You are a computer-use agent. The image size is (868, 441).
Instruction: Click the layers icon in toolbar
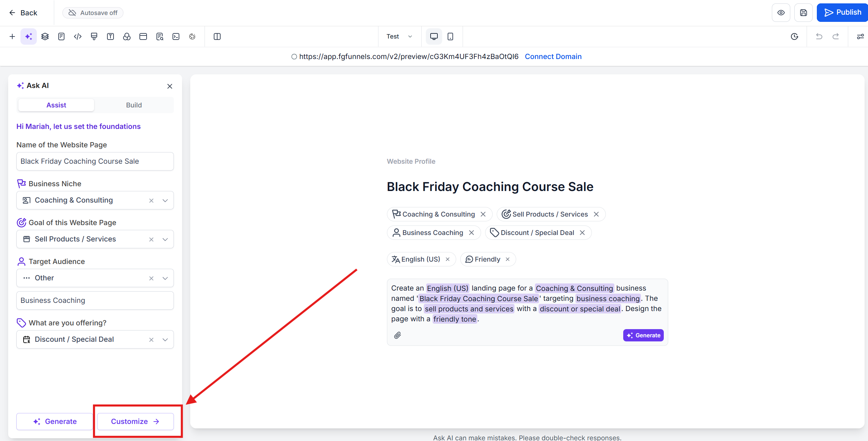[x=45, y=36]
